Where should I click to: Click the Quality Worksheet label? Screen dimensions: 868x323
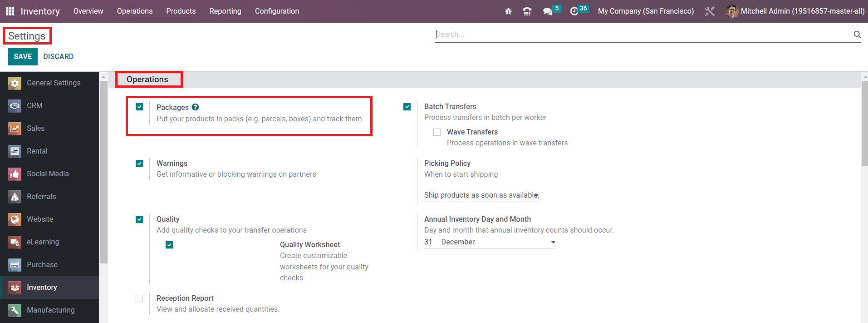(x=310, y=245)
